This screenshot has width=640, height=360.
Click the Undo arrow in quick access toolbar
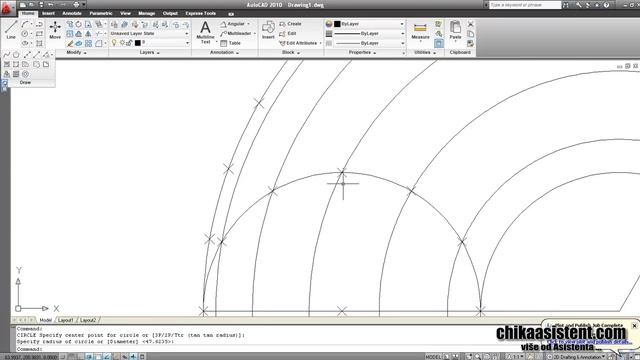coord(50,4)
